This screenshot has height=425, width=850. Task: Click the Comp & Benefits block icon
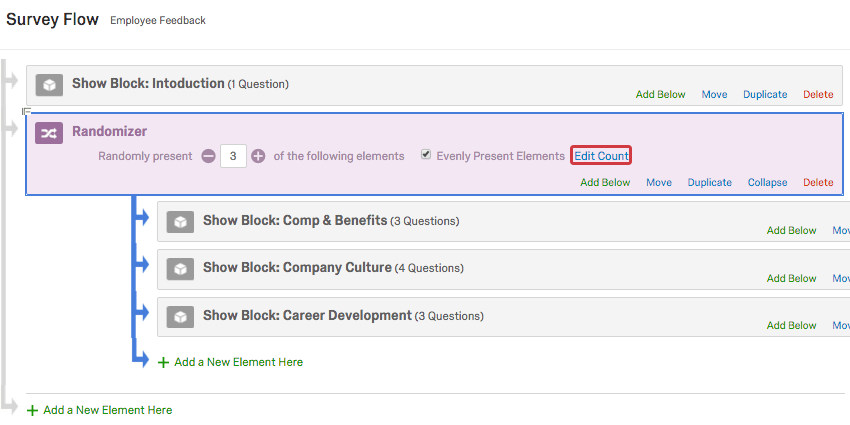tap(180, 221)
